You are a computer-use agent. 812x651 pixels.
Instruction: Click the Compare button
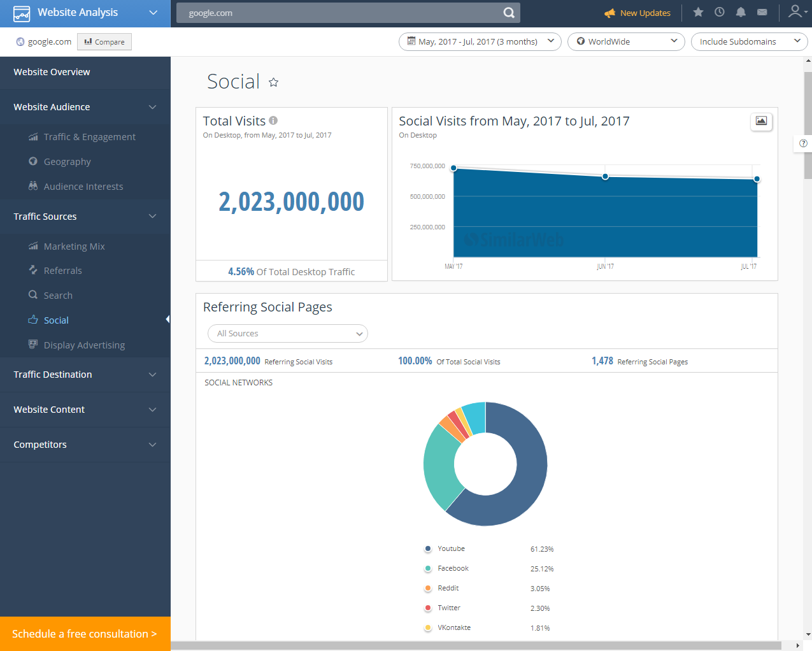[x=104, y=41]
